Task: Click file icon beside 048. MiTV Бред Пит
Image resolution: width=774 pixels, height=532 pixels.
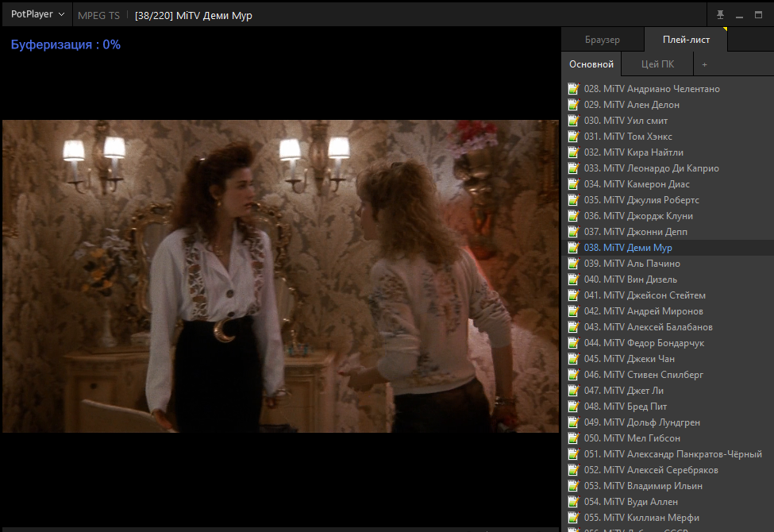Action: pyautogui.click(x=574, y=407)
